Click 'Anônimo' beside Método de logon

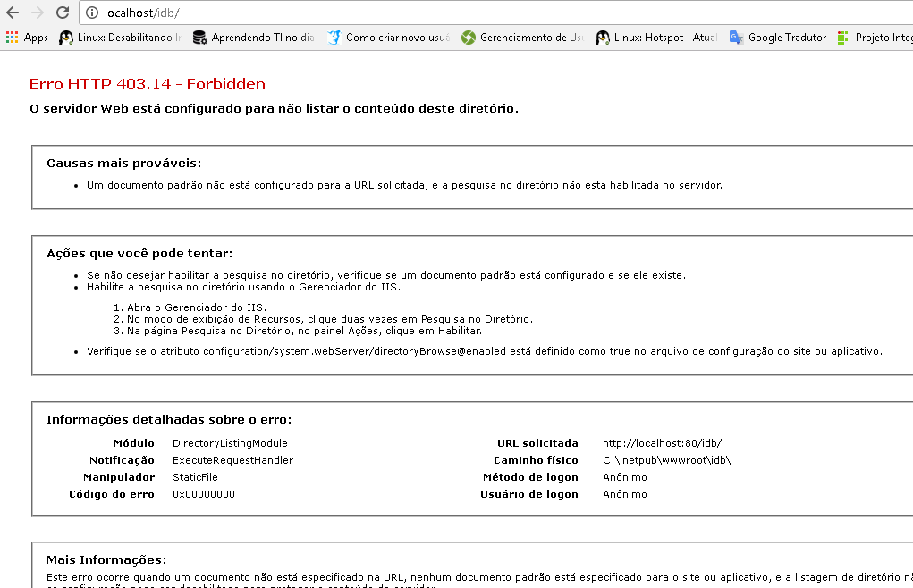point(625,477)
